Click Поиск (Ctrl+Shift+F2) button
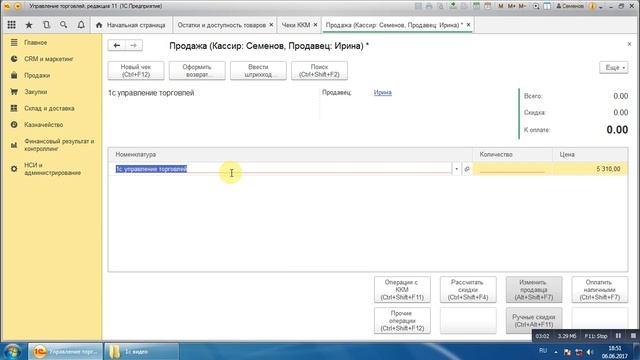 point(320,71)
